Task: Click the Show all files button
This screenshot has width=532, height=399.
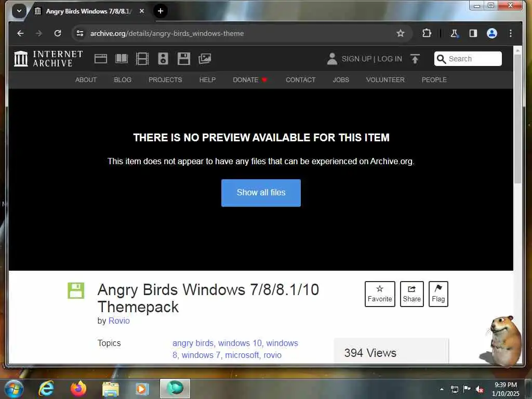Action: point(261,193)
